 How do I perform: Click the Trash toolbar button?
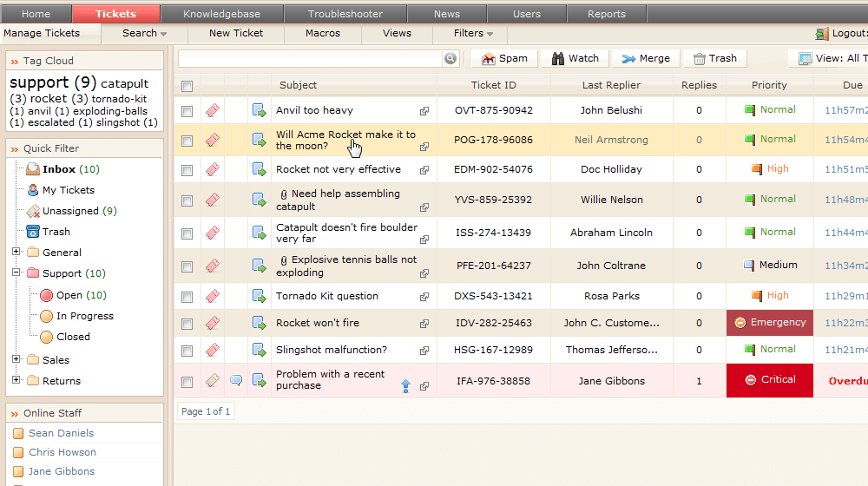(714, 58)
